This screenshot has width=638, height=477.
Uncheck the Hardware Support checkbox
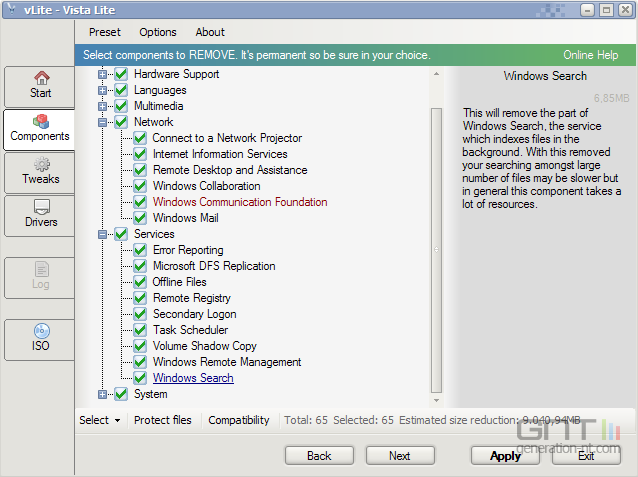(121, 74)
